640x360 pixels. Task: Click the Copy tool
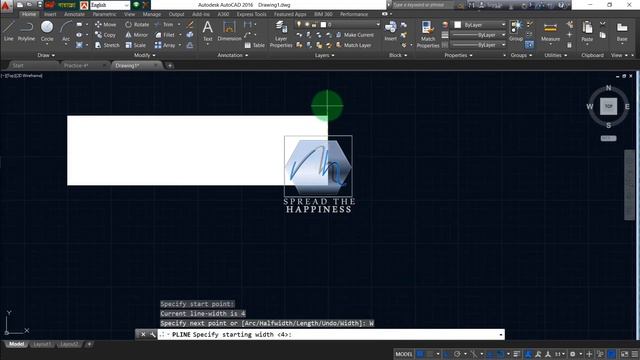[x=105, y=35]
